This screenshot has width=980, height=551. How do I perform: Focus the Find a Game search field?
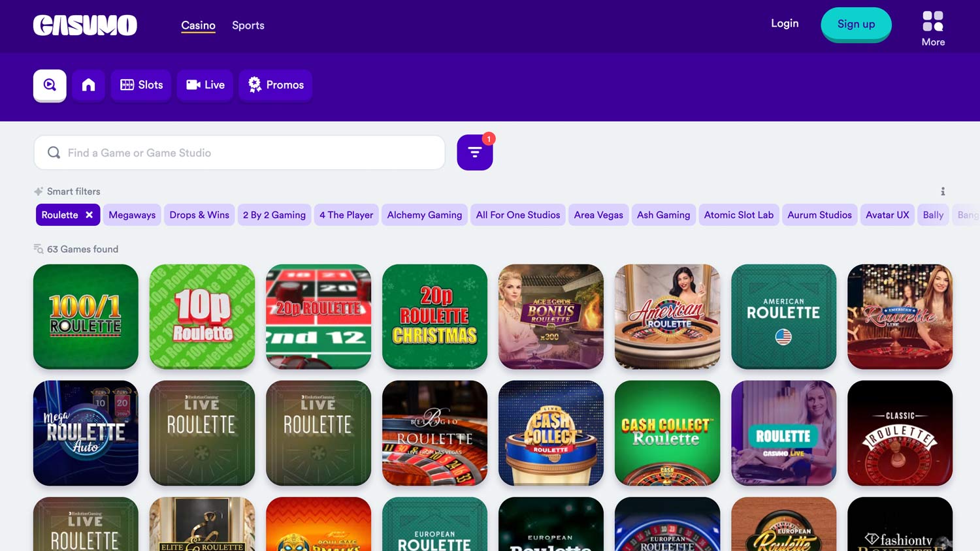click(x=239, y=153)
